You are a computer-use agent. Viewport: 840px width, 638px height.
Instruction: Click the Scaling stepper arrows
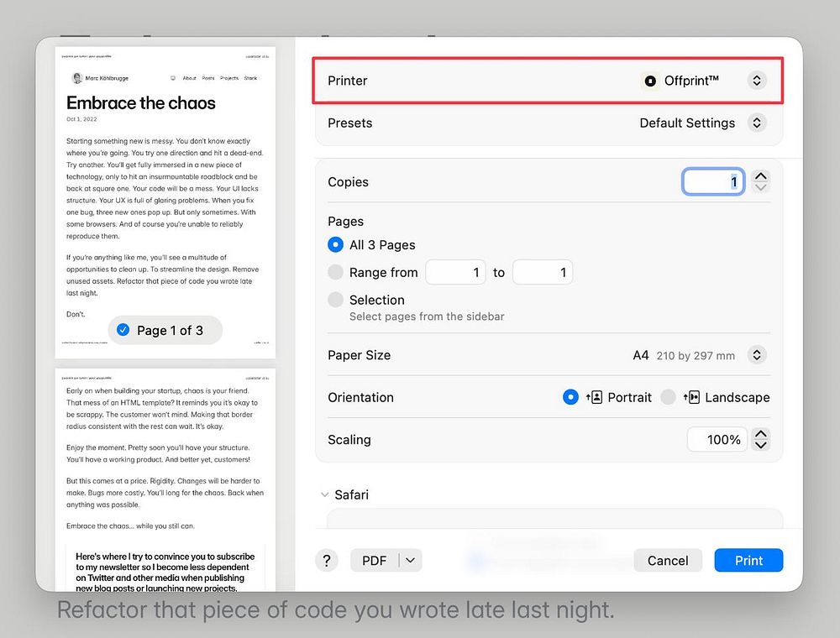click(761, 439)
